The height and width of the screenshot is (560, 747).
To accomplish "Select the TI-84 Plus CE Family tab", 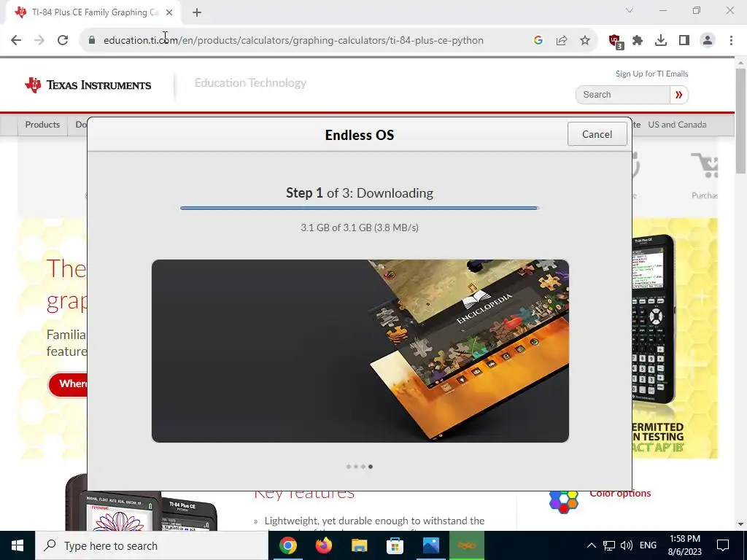I will [94, 12].
